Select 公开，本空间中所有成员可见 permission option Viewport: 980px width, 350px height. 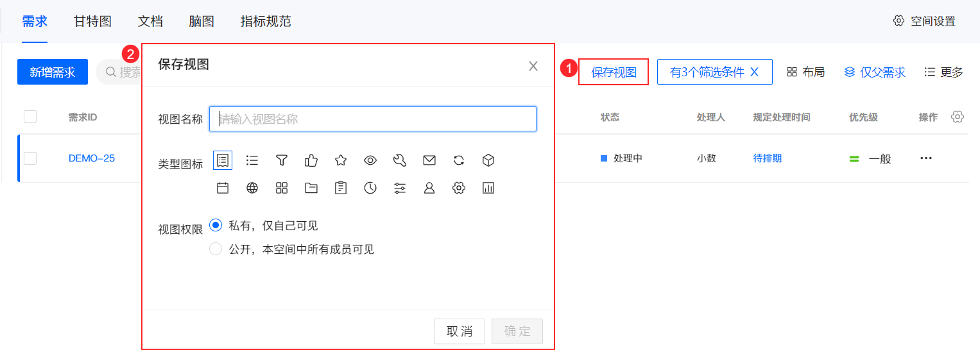click(x=216, y=249)
